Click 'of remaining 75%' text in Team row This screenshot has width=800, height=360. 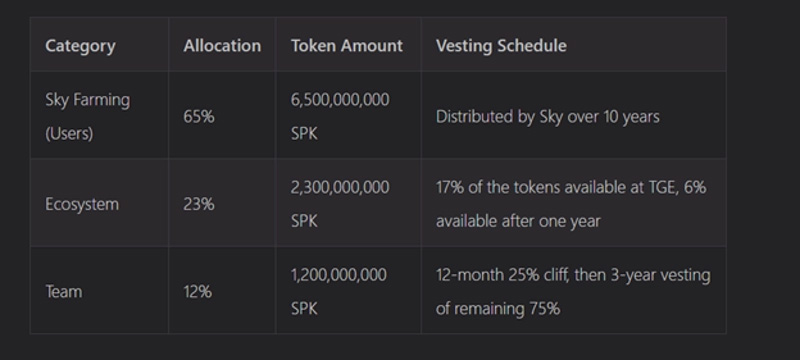pos(498,309)
